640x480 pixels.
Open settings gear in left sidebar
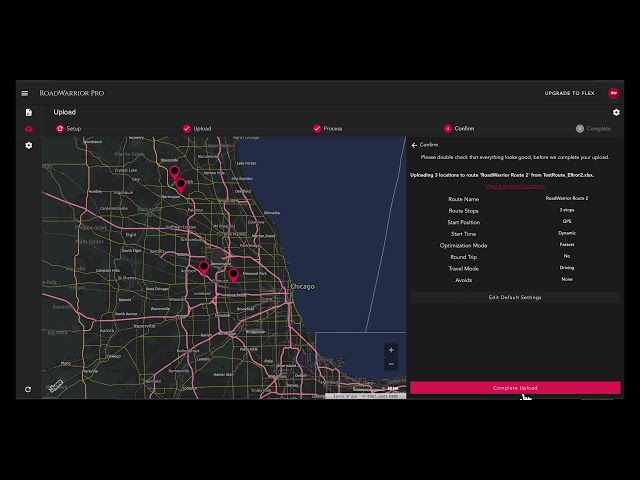tap(29, 145)
